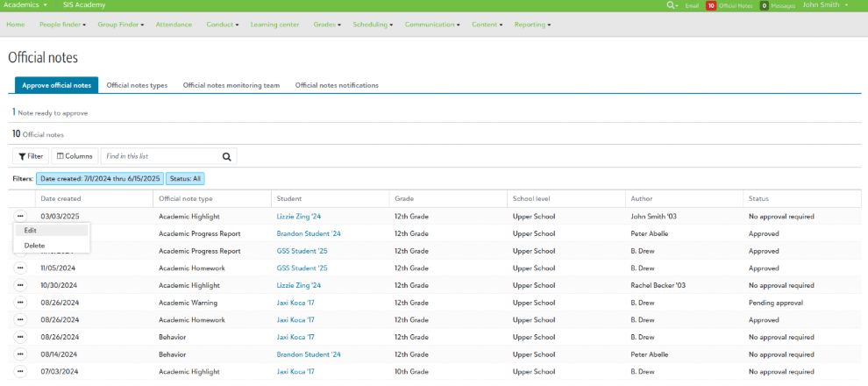868x386 pixels.
Task: Click SIS Academy in the top bar
Action: coord(84,5)
